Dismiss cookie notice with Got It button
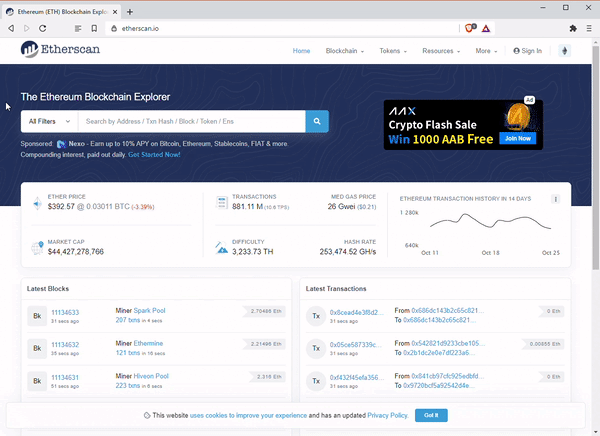Viewport: 600px width, 436px height. [x=431, y=415]
